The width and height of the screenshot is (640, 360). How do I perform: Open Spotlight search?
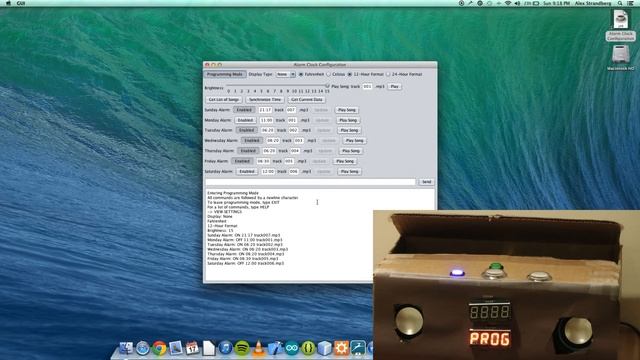pyautogui.click(x=620, y=3)
